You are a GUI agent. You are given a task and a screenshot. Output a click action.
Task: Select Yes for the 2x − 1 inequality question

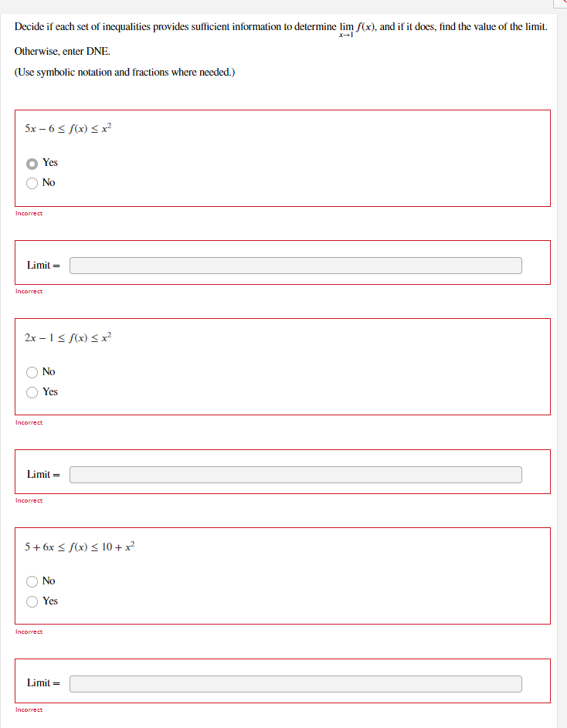pos(32,392)
